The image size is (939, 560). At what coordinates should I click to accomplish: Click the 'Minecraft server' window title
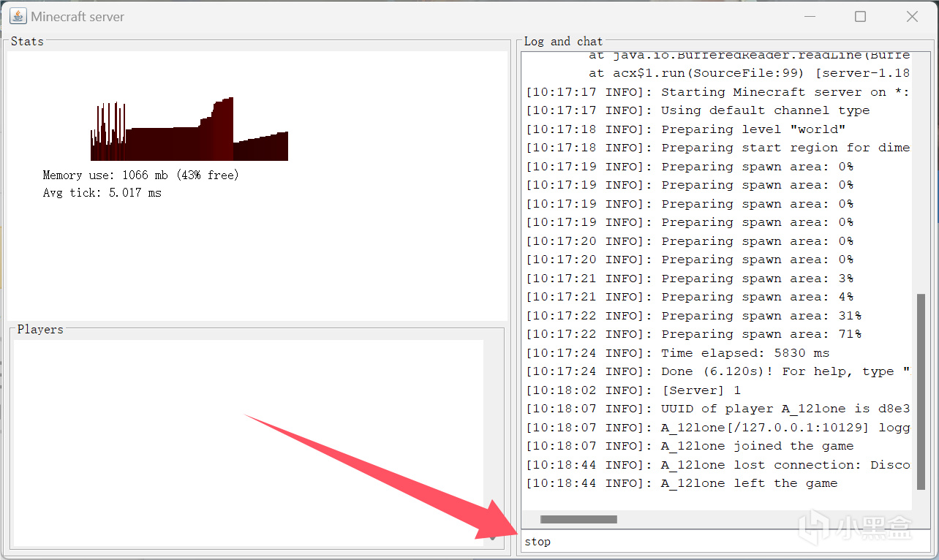point(78,16)
